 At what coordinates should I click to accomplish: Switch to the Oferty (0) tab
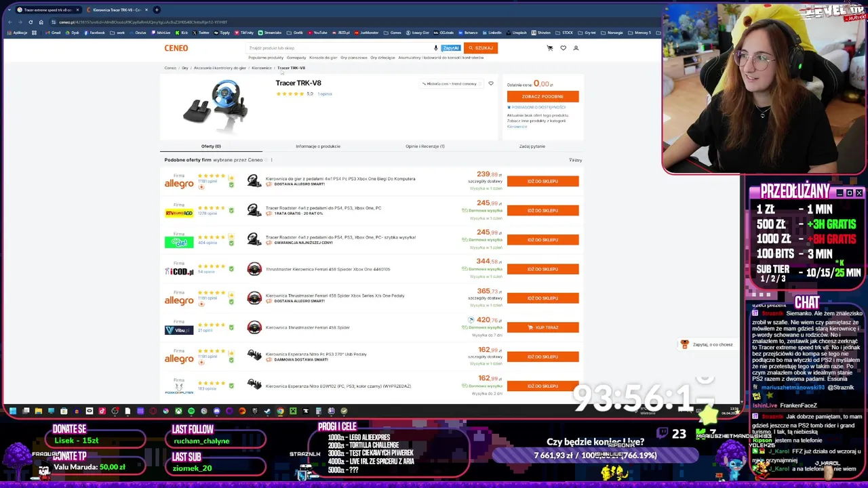pos(211,146)
